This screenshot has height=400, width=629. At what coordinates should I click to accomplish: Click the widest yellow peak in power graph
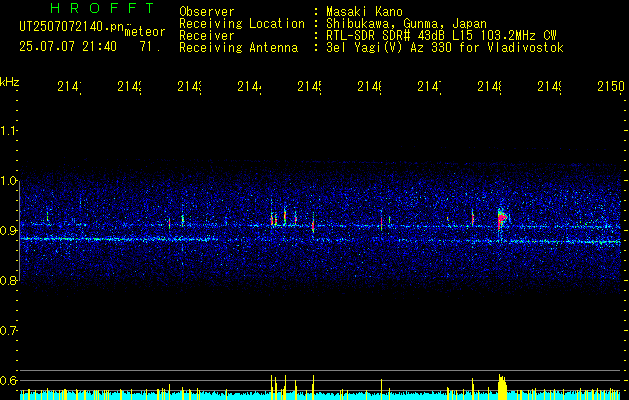coord(502,387)
